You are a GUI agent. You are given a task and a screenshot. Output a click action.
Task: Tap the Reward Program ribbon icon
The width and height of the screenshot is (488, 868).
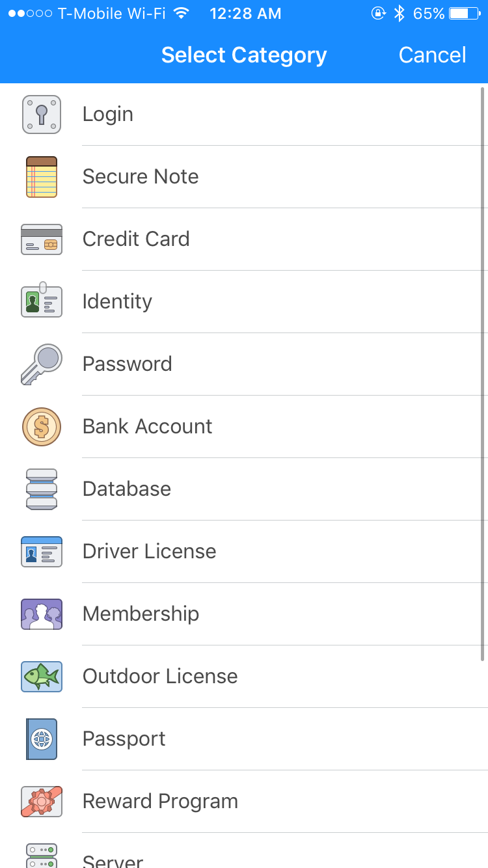(x=42, y=802)
